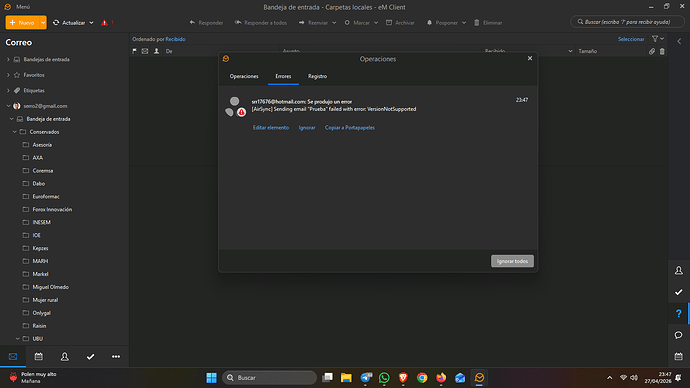Open the Pollen weather widget in taskbar
Viewport: 690px width, 388px height.
coord(33,377)
